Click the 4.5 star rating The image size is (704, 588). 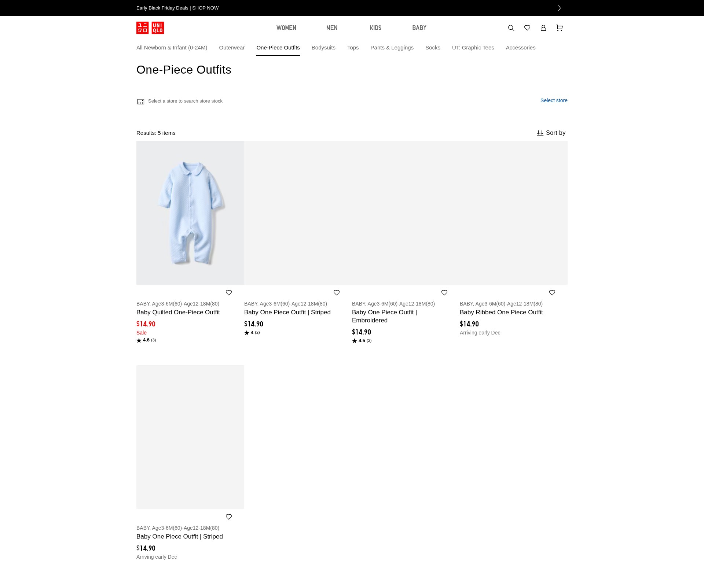click(x=362, y=341)
